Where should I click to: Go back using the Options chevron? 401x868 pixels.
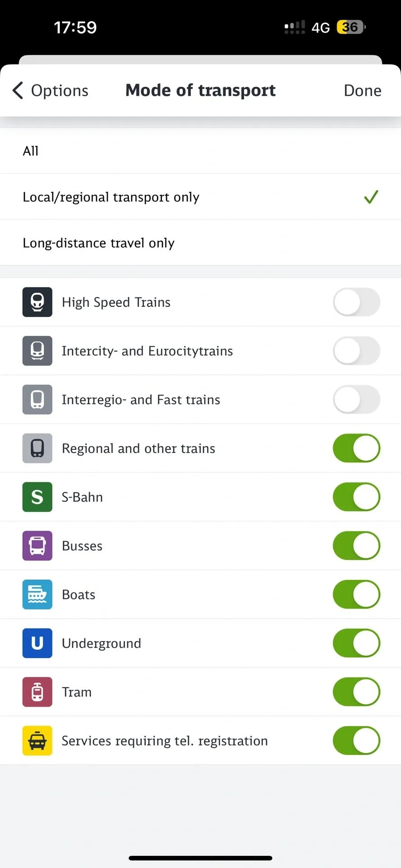coord(18,90)
